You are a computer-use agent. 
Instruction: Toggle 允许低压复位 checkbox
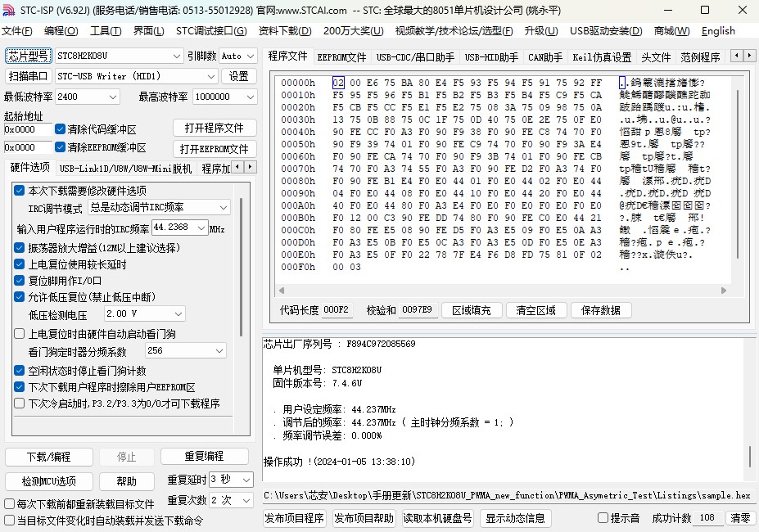coord(20,297)
